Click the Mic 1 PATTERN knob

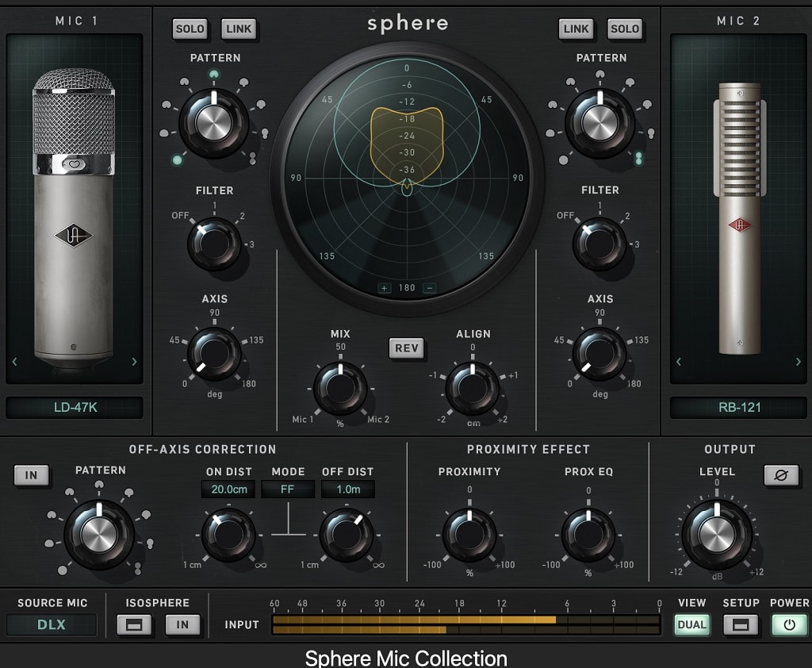[x=214, y=123]
